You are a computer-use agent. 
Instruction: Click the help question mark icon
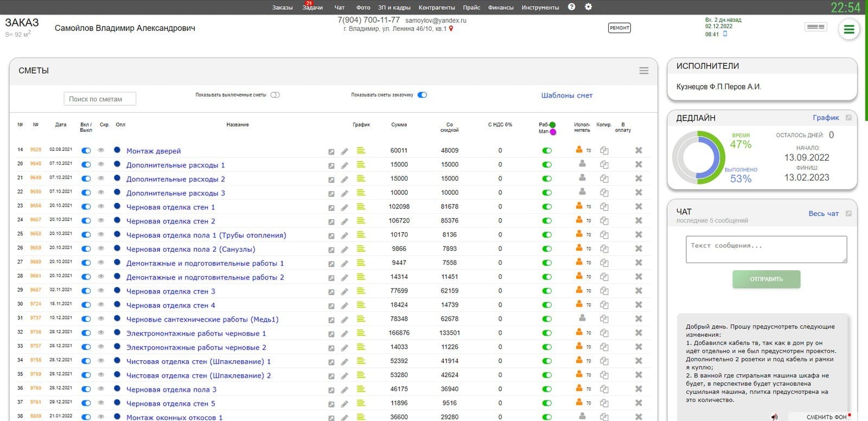point(571,7)
